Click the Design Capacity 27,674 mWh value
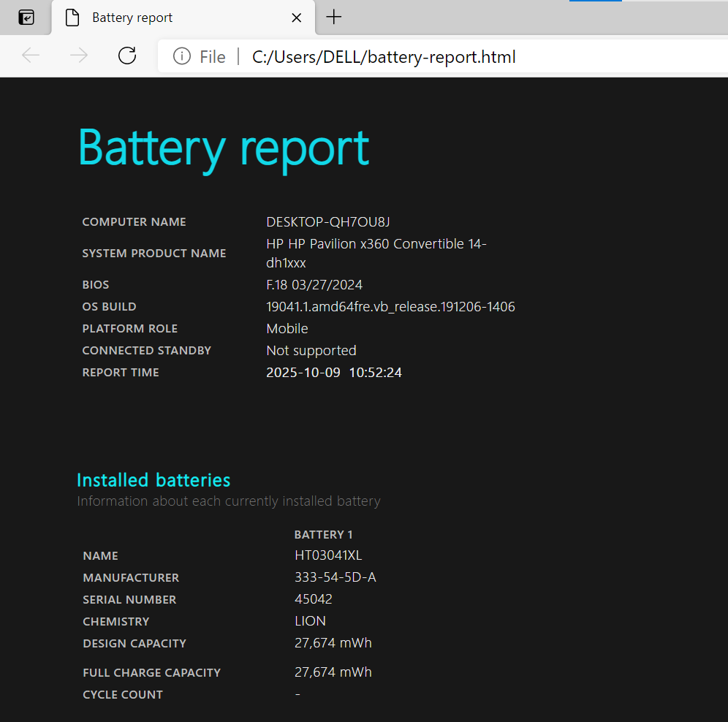This screenshot has height=722, width=728. (x=333, y=643)
